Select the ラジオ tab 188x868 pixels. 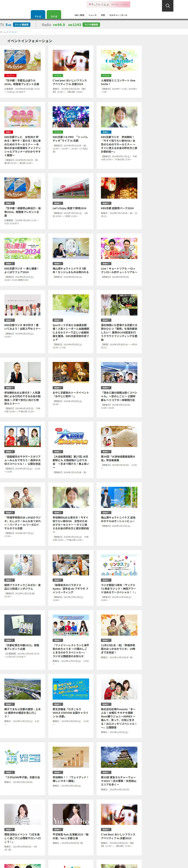click(x=54, y=15)
